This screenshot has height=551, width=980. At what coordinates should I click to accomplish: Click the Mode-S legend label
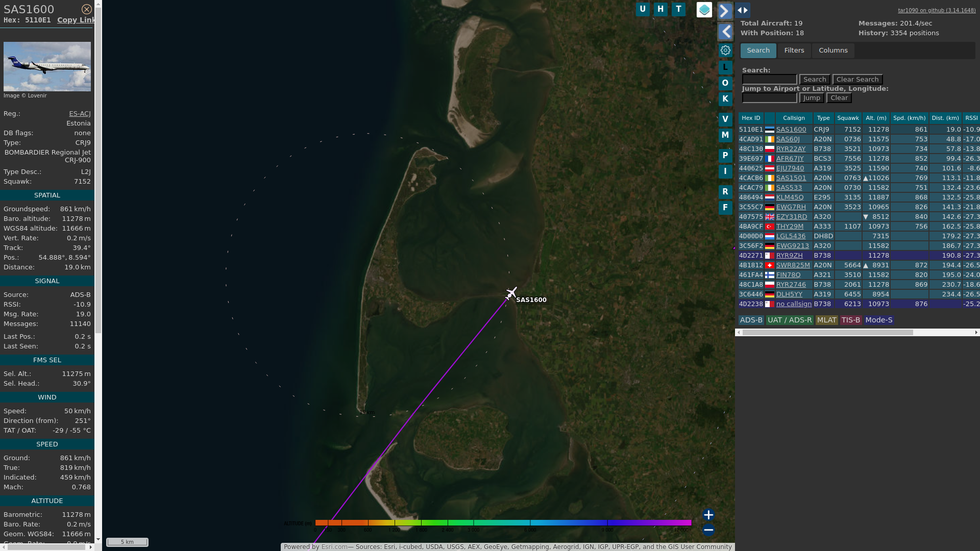(x=879, y=320)
